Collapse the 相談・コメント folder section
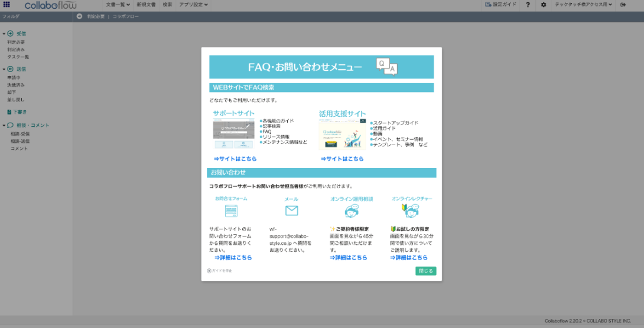This screenshot has width=644, height=328. pos(4,126)
